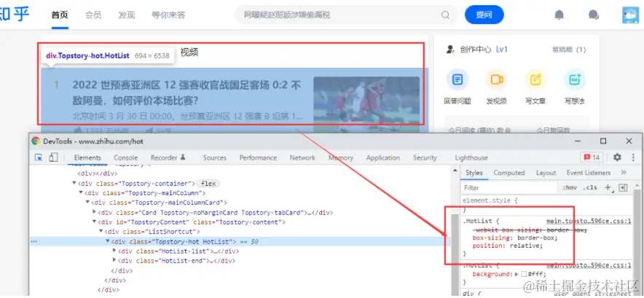Click the 写想法 icon in creator center
644x298 pixels.
(575, 79)
